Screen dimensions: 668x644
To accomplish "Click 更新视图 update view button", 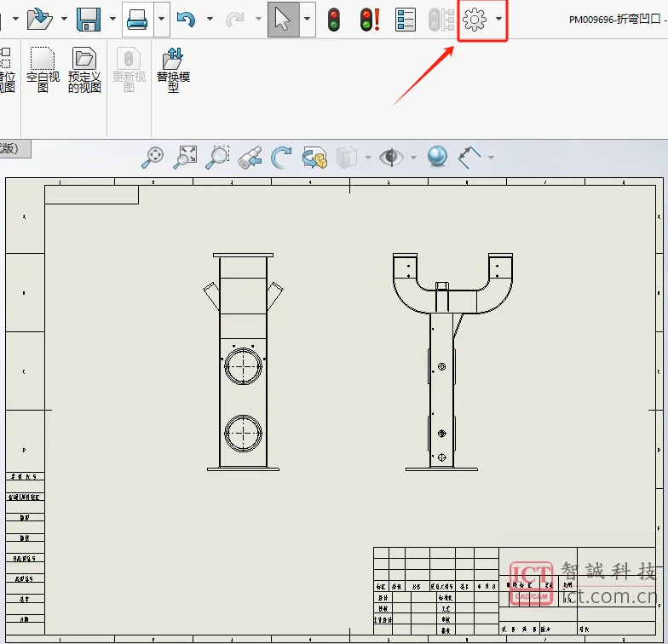I will pos(130,70).
